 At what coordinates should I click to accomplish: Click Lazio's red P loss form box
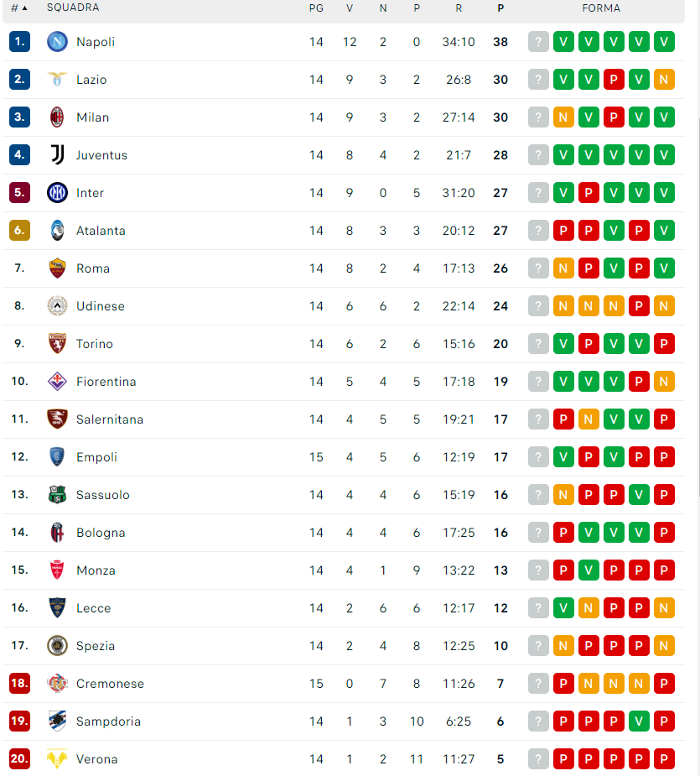614,80
